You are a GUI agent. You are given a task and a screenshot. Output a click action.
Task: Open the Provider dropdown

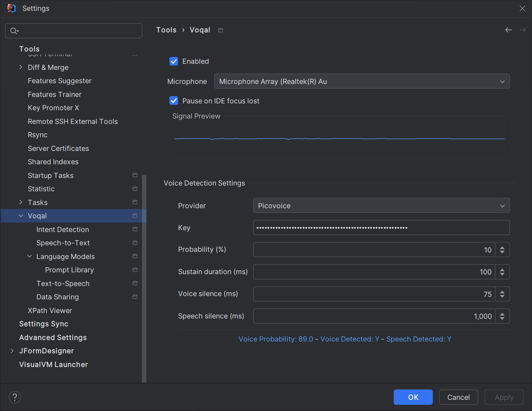(x=381, y=205)
